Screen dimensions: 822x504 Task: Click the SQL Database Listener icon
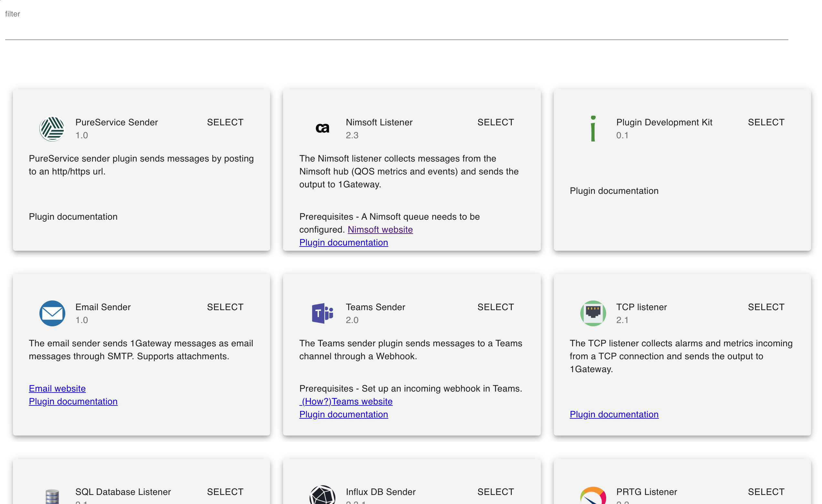(x=52, y=496)
